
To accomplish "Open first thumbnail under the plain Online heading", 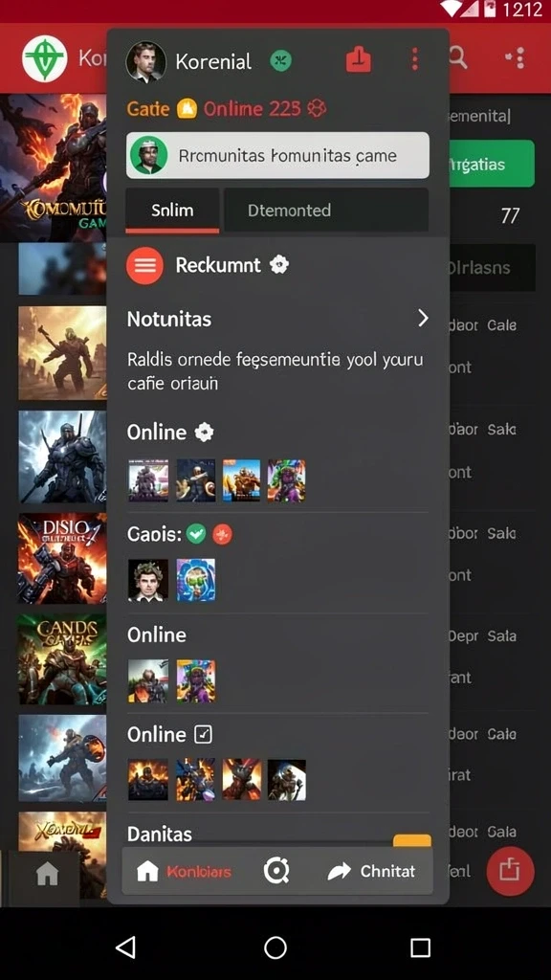I will tap(148, 681).
